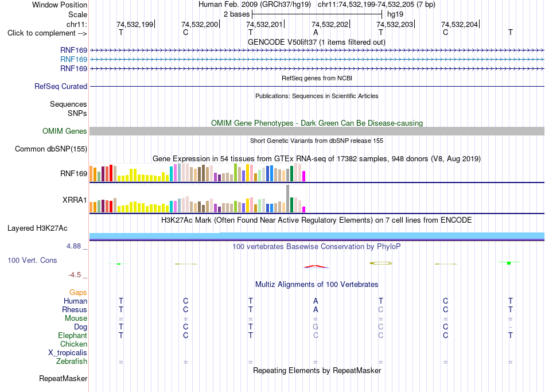The width and height of the screenshot is (545, 392).
Task: Click the RefSeq Curated label
Action: pyautogui.click(x=61, y=86)
